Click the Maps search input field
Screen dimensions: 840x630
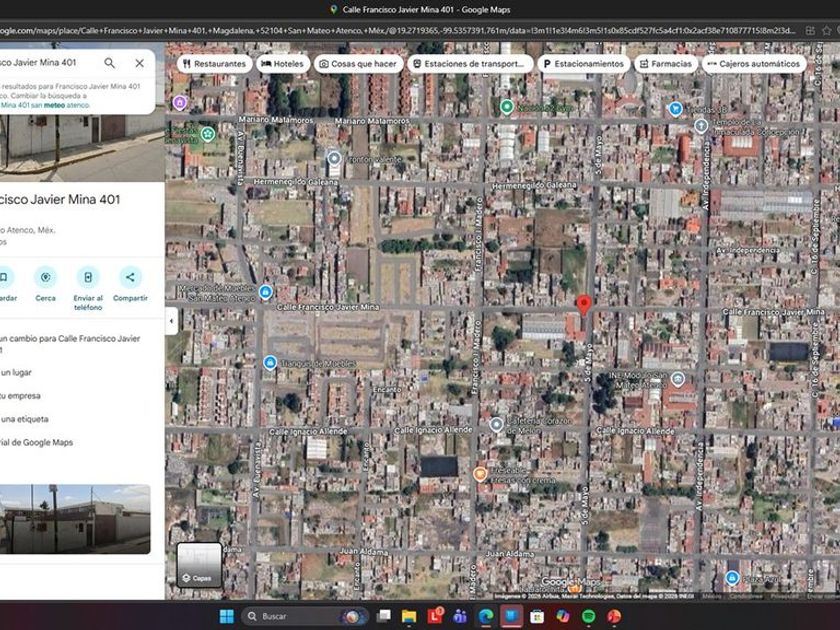pos(45,63)
